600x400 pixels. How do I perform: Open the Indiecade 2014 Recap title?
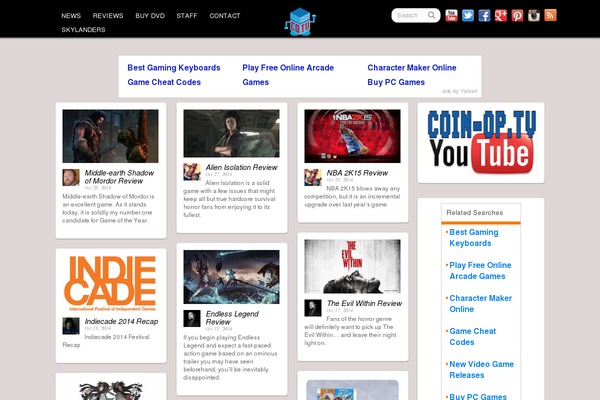(x=121, y=322)
